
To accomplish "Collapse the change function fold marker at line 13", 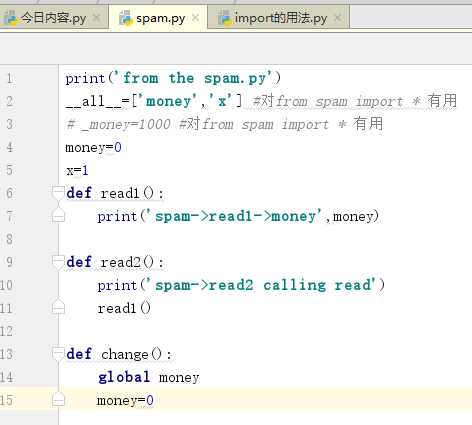I will (58, 354).
